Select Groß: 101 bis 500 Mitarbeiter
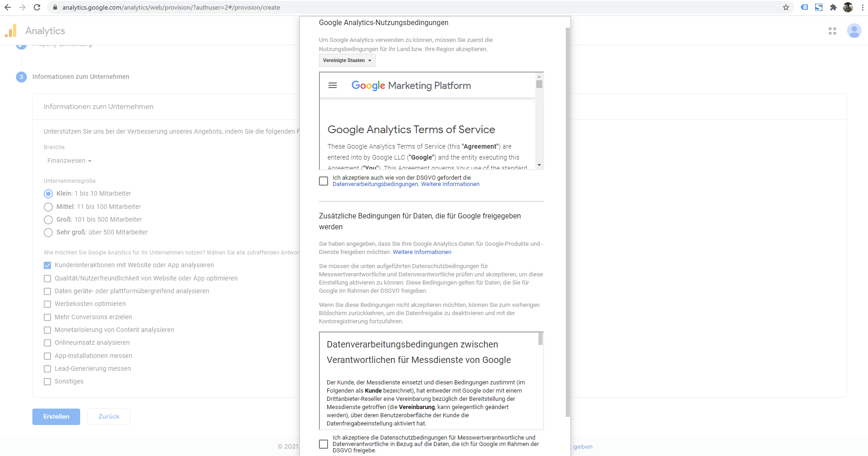This screenshot has width=868, height=456. 48,220
